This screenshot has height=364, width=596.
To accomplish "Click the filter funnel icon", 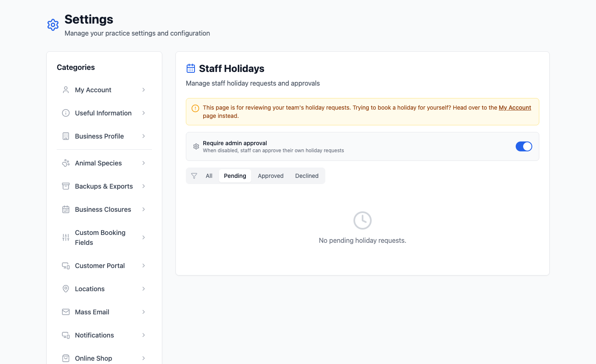I will click(194, 176).
